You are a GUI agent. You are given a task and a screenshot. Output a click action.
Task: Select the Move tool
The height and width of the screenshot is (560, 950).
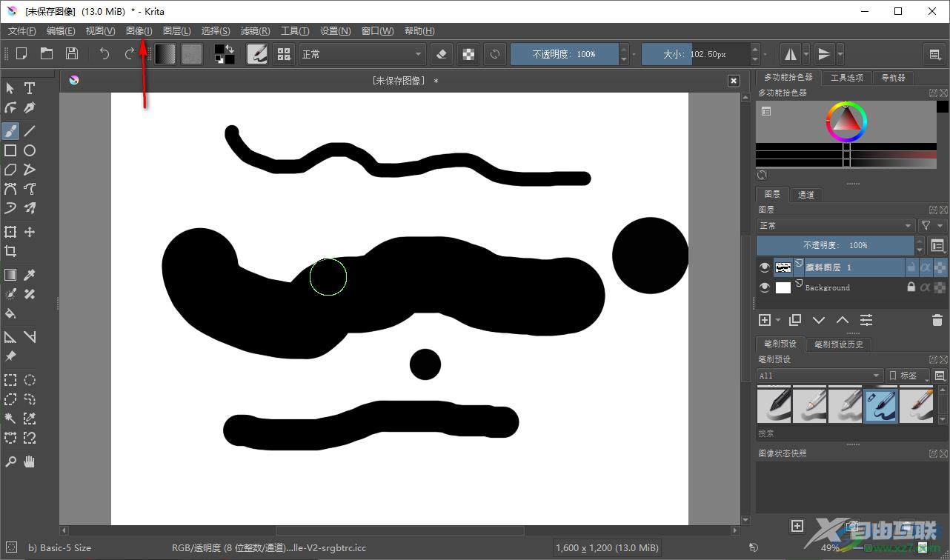[30, 232]
